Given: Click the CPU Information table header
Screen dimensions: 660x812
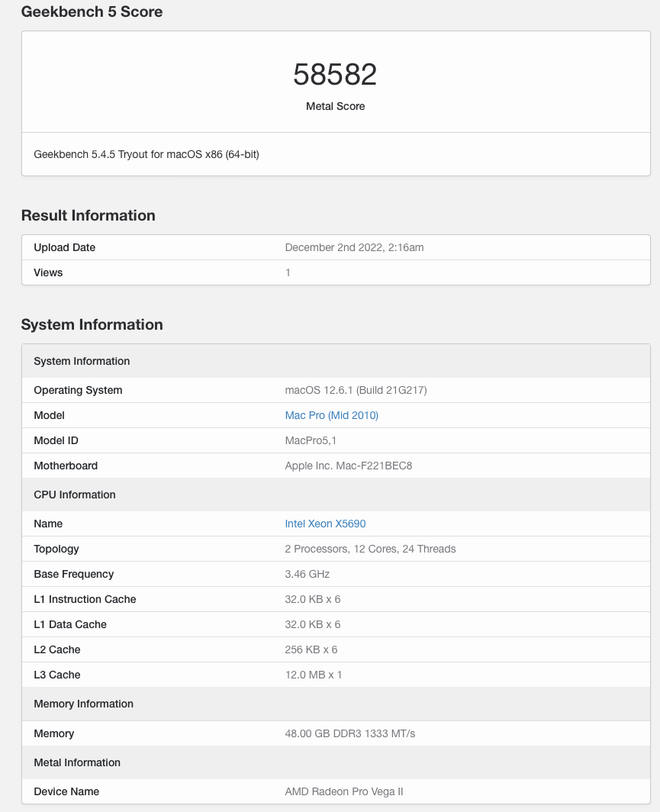Looking at the screenshot, I should [75, 495].
